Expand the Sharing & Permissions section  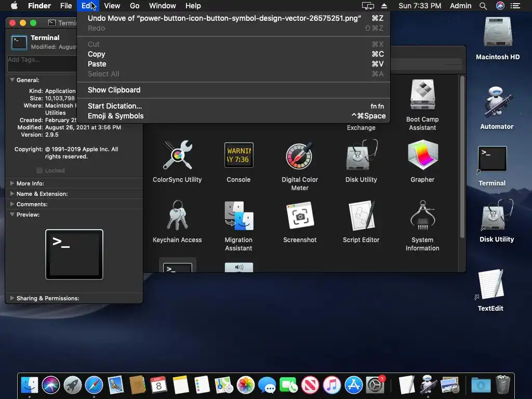pyautogui.click(x=12, y=298)
